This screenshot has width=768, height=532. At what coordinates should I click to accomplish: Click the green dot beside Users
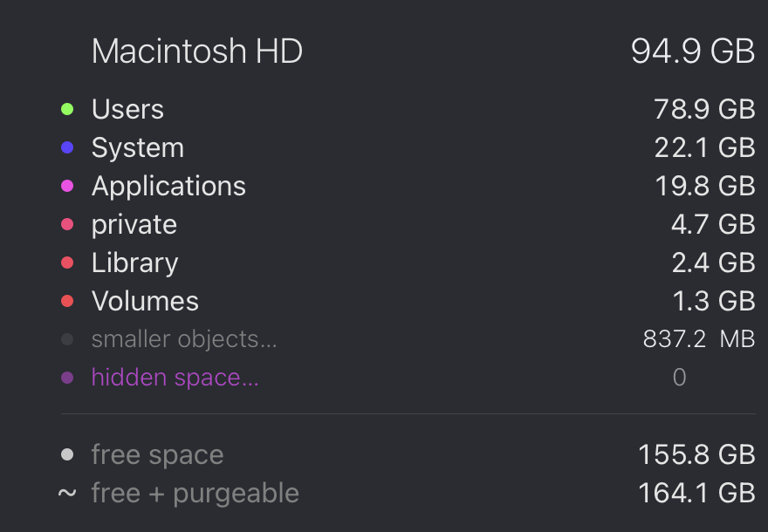[x=67, y=110]
